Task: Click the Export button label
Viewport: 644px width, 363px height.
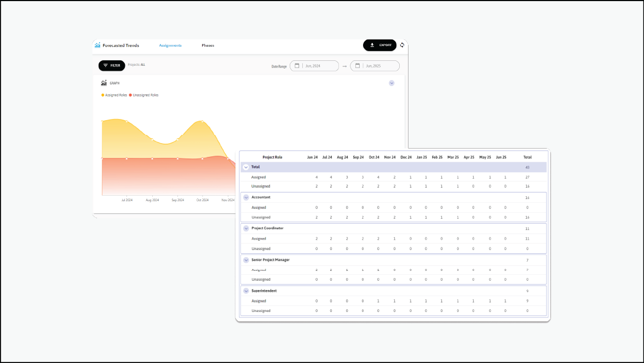Action: click(386, 45)
